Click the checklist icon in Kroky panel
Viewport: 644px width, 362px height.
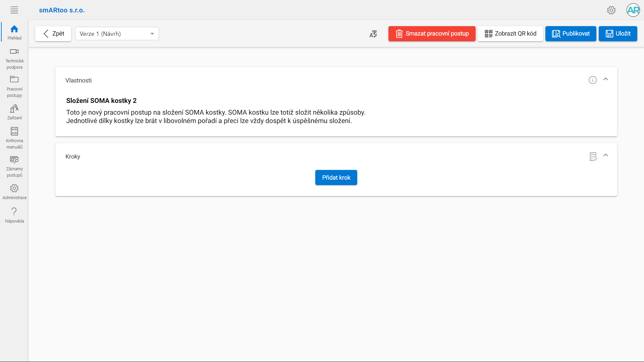coord(593,157)
